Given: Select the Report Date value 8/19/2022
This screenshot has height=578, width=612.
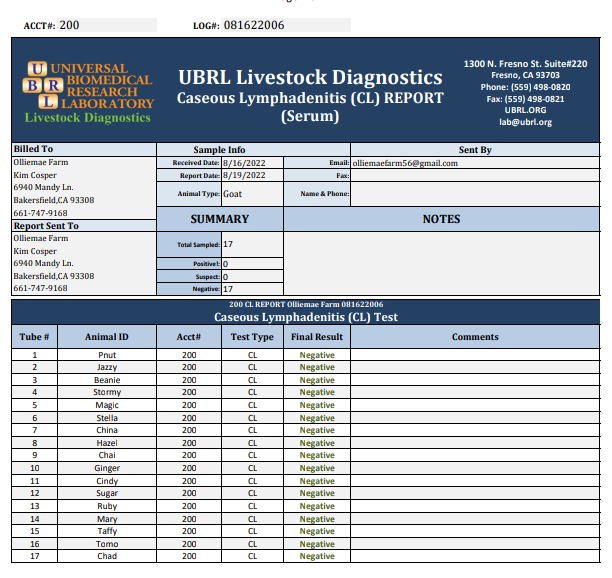Looking at the screenshot, I should [x=244, y=175].
